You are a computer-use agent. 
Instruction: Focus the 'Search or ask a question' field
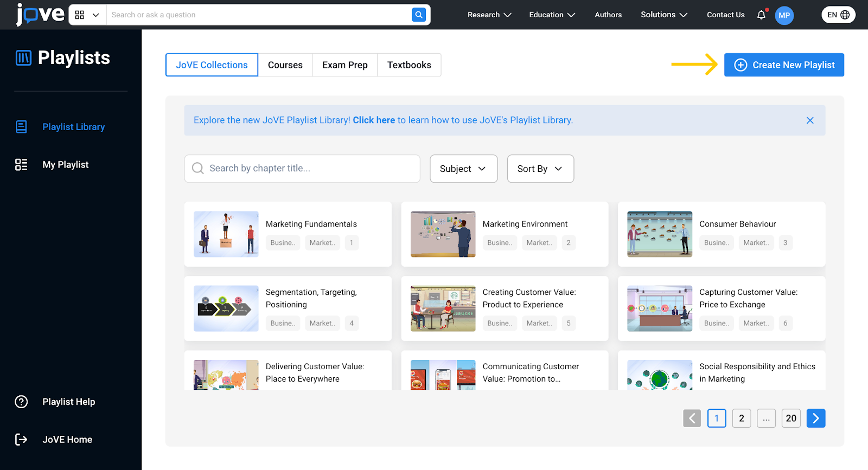259,15
